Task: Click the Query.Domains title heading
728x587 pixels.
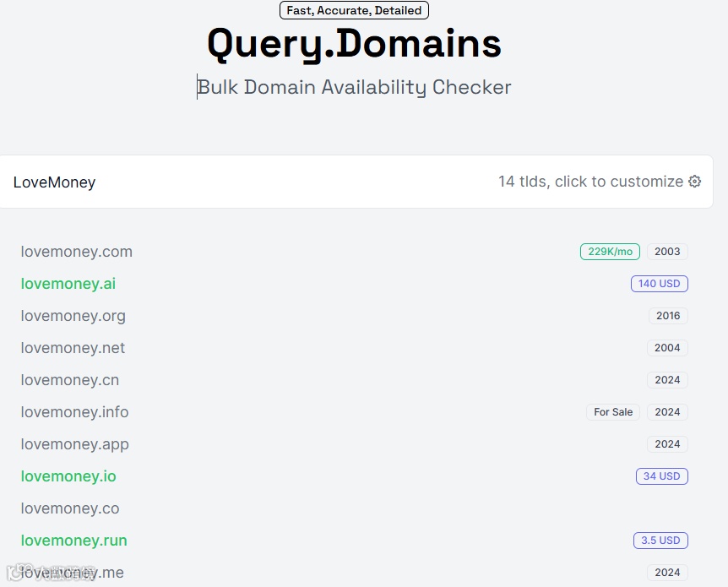Action: (x=354, y=44)
